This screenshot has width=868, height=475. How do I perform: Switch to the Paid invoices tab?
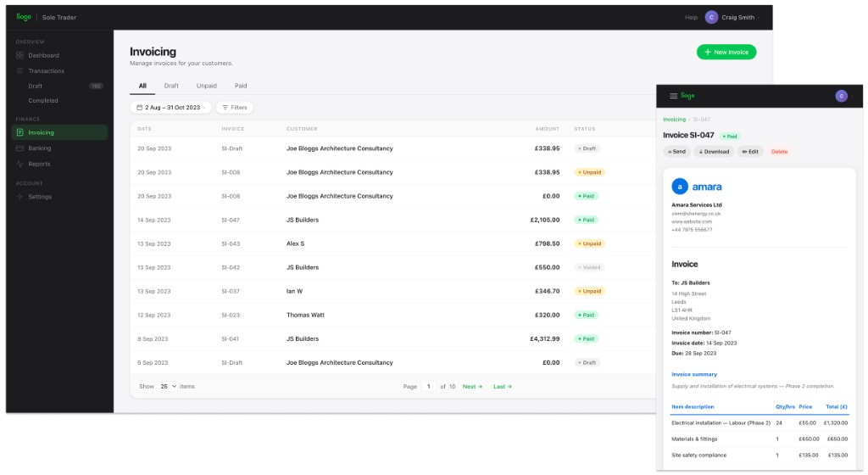pyautogui.click(x=241, y=86)
